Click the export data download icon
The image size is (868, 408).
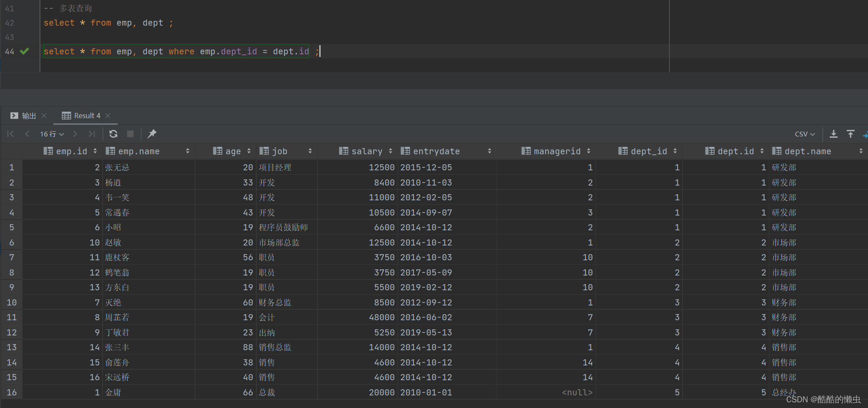coord(834,134)
